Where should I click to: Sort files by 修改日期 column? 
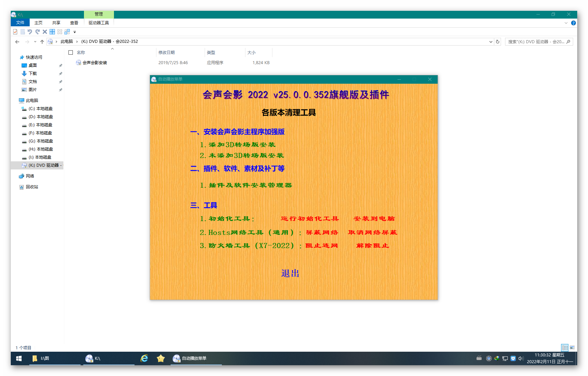tap(167, 52)
